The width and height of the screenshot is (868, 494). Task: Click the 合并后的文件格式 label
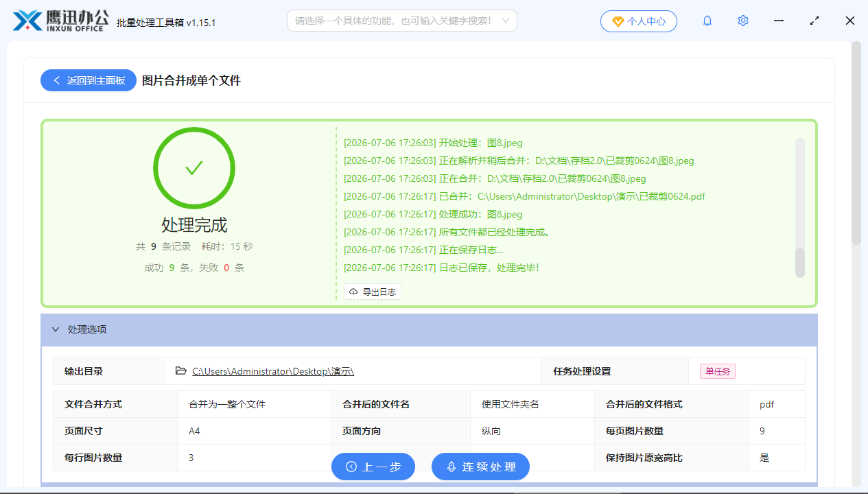pos(644,404)
